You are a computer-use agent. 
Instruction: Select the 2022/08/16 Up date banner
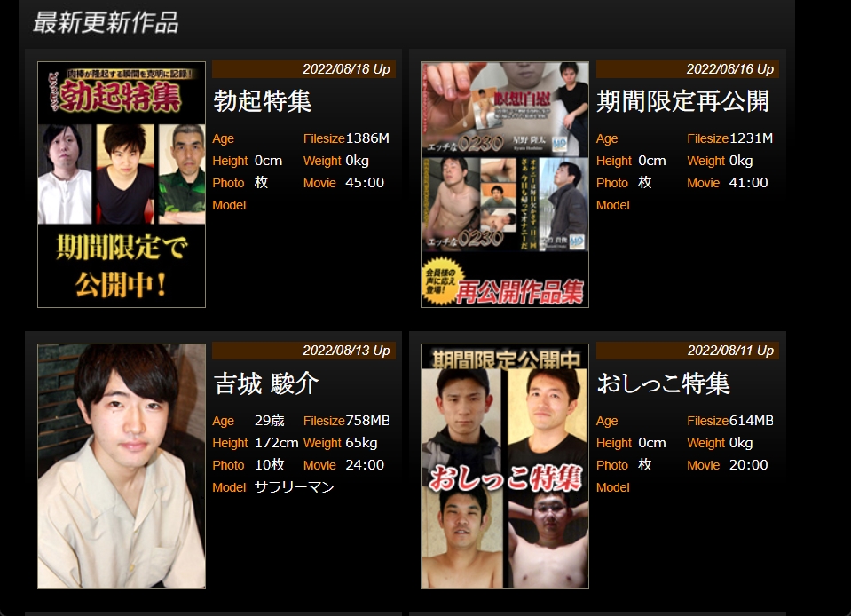(687, 69)
